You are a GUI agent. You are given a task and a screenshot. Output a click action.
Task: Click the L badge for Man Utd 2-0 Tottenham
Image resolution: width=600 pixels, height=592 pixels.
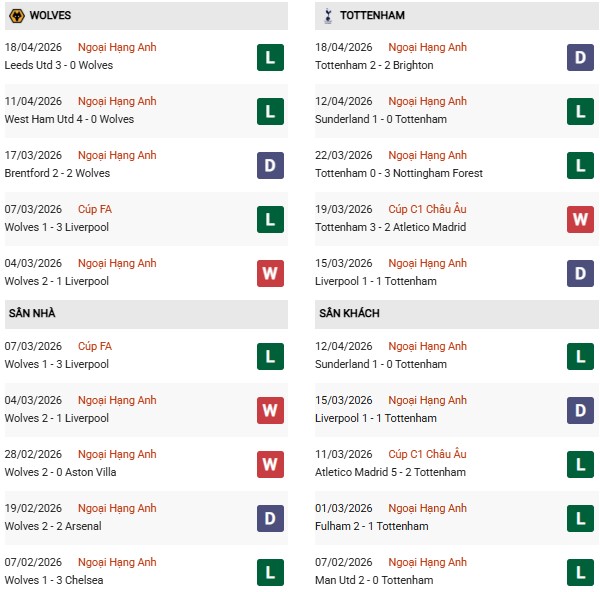click(582, 572)
